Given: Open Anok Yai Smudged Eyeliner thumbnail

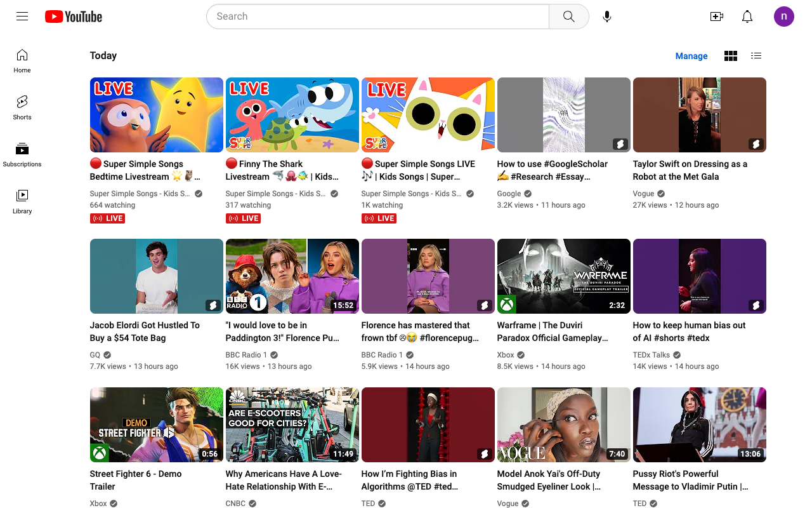Looking at the screenshot, I should pos(564,425).
